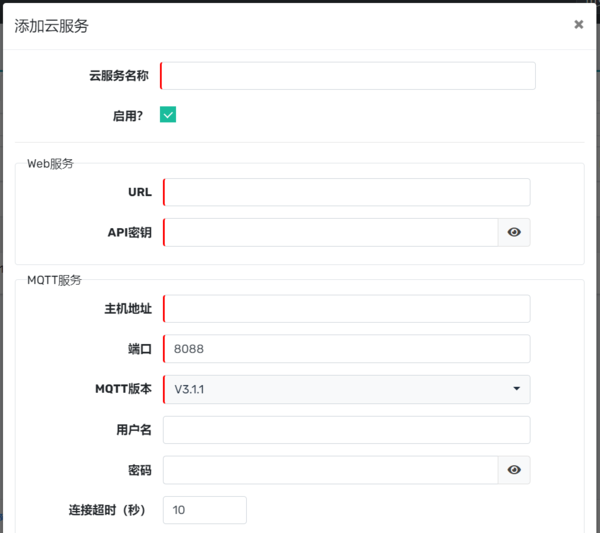
Task: Reveal the 密码 using the eye icon
Action: pos(514,470)
